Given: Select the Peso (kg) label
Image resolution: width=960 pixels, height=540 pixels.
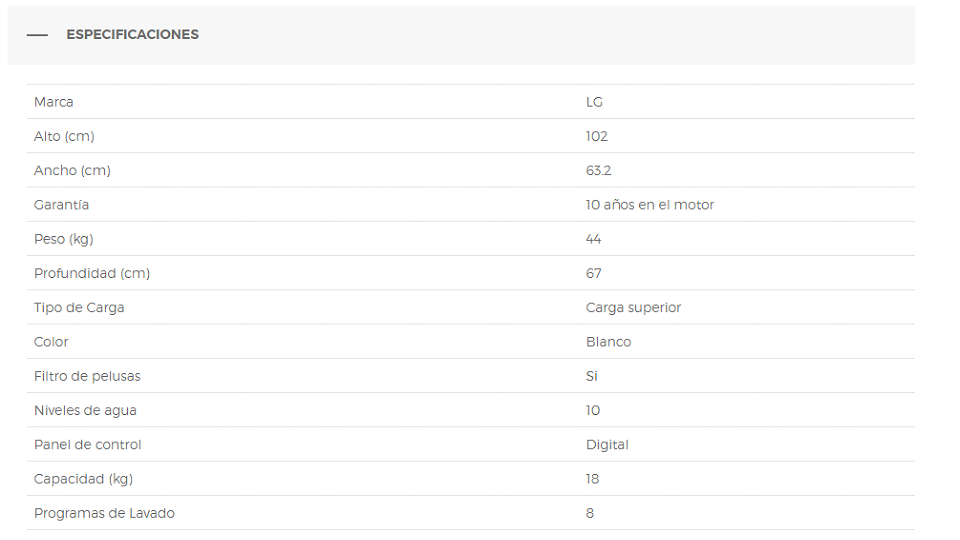Looking at the screenshot, I should tap(64, 239).
